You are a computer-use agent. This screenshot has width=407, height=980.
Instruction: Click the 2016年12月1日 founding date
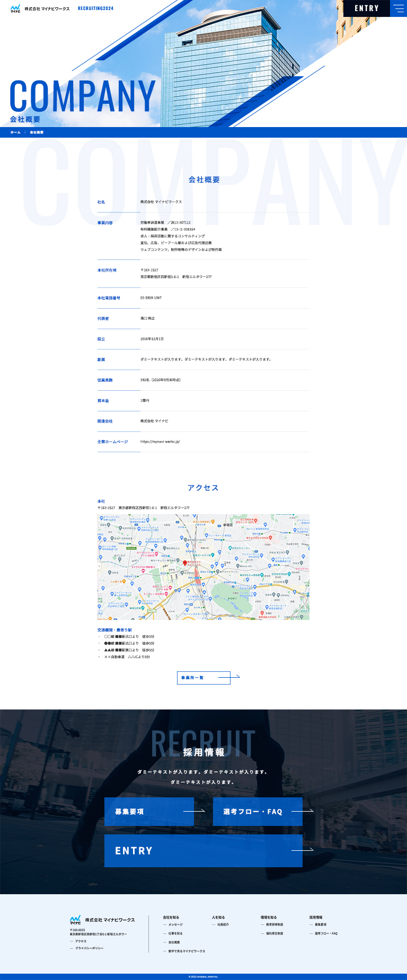(x=152, y=339)
